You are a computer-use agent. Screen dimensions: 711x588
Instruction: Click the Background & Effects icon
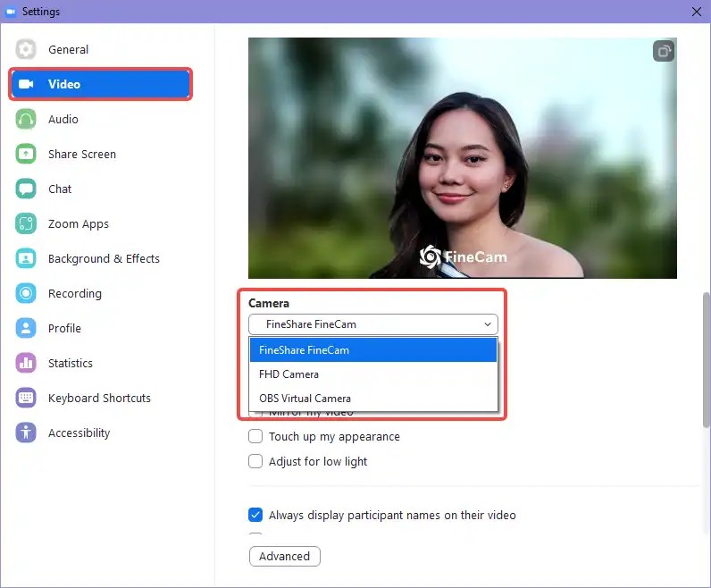point(26,258)
